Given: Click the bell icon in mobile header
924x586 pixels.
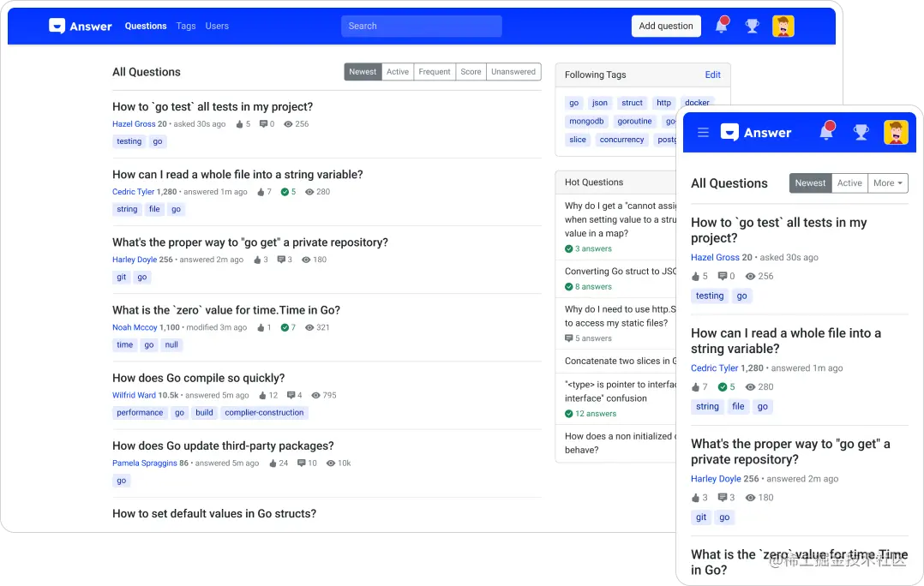Looking at the screenshot, I should (827, 131).
